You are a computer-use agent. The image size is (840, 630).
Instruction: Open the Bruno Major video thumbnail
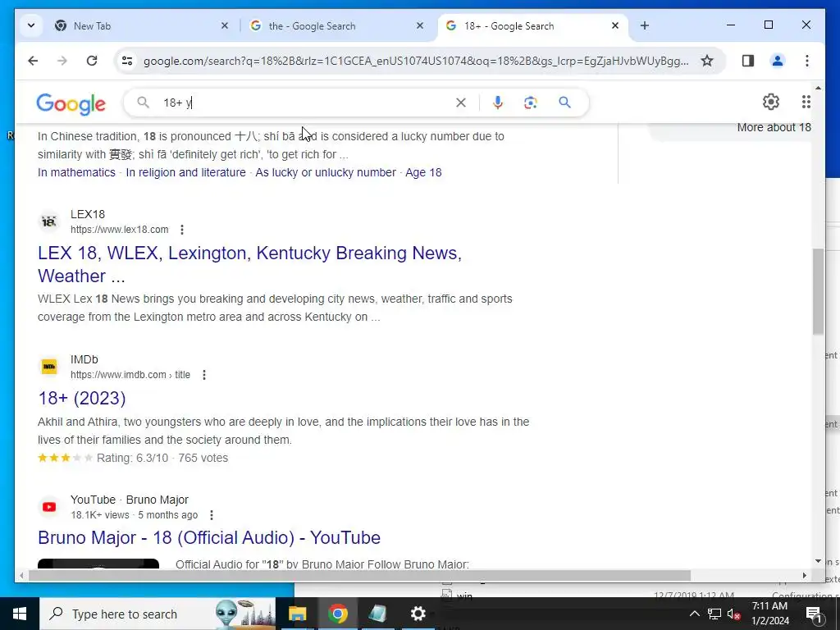click(98, 564)
